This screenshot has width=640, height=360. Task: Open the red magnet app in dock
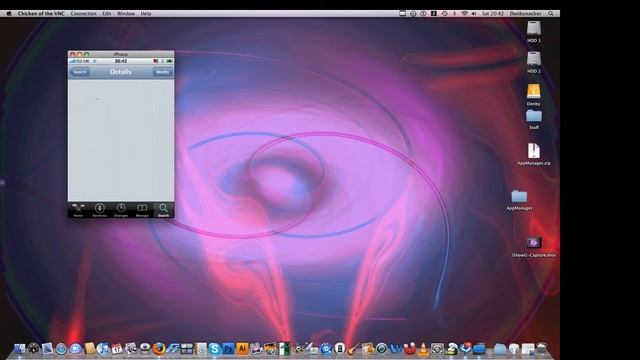(410, 349)
